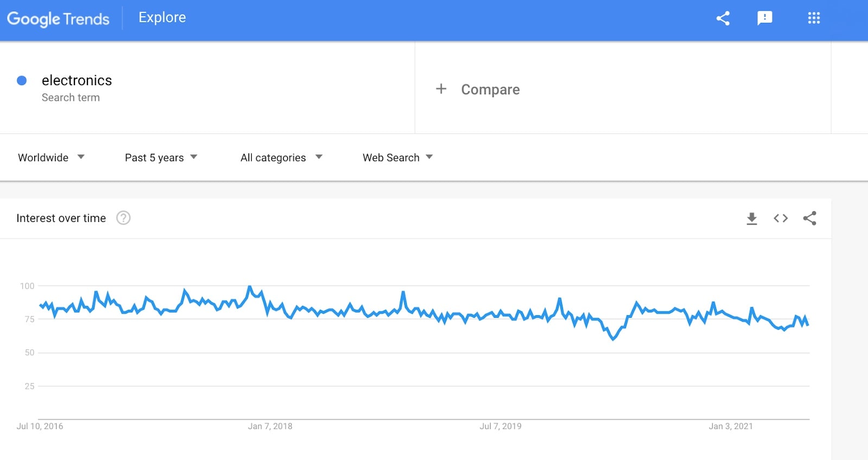This screenshot has height=460, width=868.
Task: Click the Jan 7, 2018 axis label
Action: [270, 426]
